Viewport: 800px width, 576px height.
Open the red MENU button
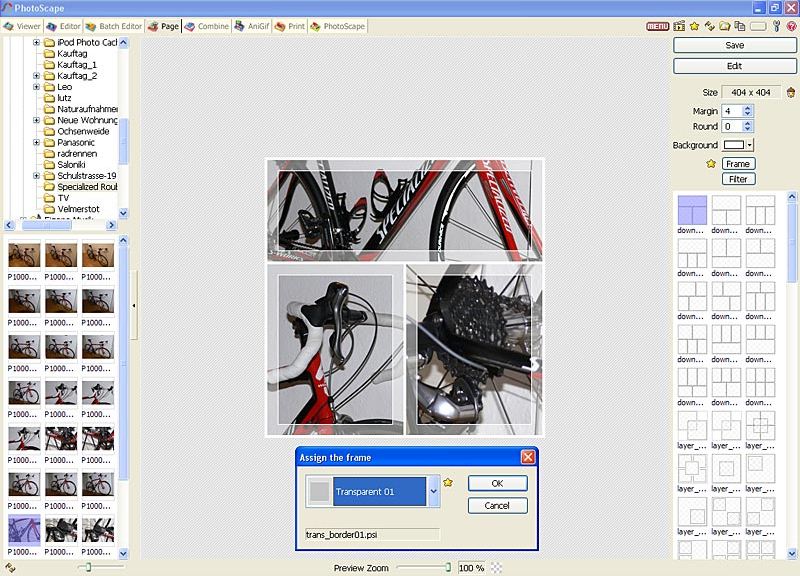[658, 26]
